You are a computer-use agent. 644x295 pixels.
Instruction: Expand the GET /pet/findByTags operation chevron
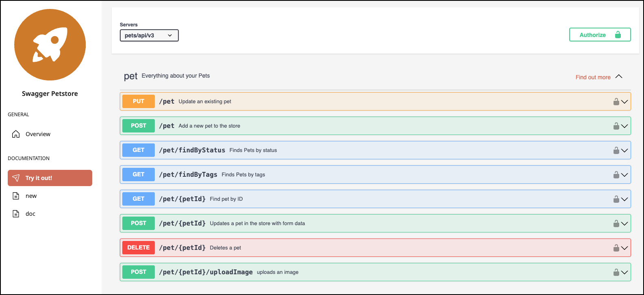[x=624, y=175]
